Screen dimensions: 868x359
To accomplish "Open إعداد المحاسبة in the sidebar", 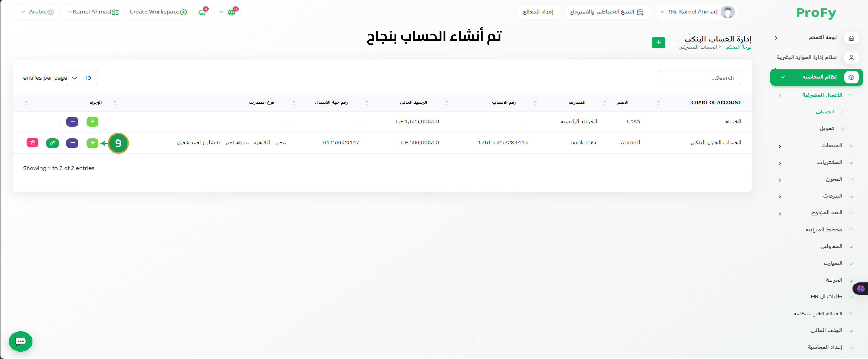I will 824,347.
